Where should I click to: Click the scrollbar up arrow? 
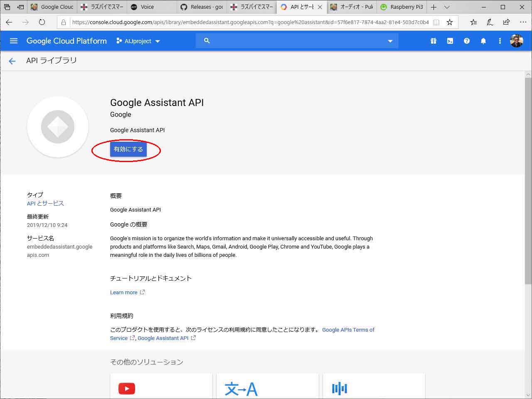point(528,74)
